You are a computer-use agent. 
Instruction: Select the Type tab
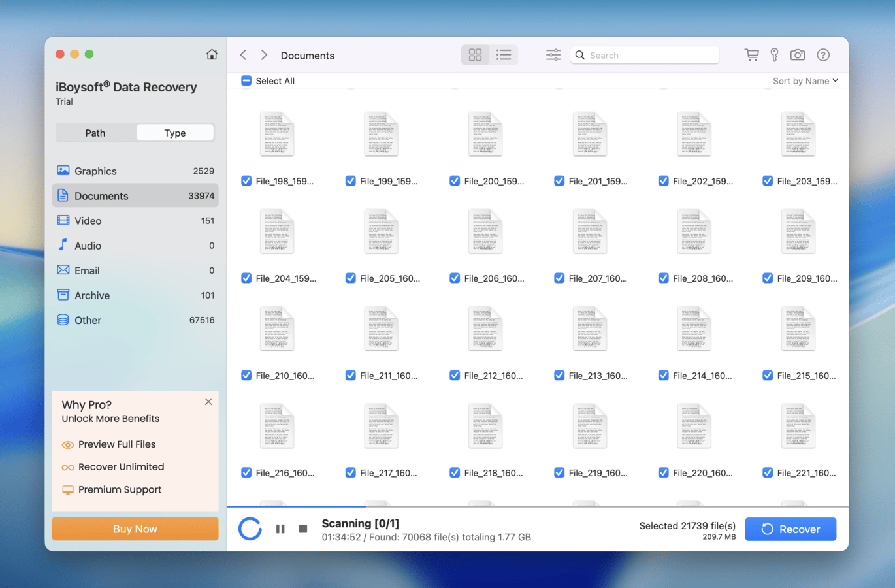coord(174,133)
